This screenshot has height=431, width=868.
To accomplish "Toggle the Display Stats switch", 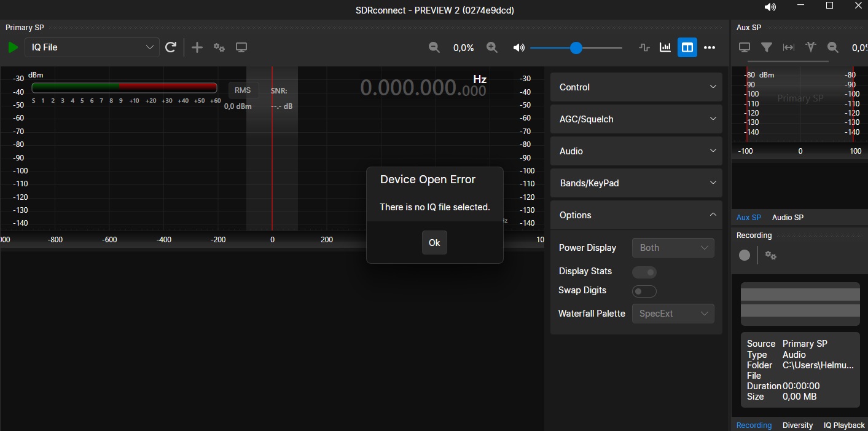I will click(x=644, y=272).
